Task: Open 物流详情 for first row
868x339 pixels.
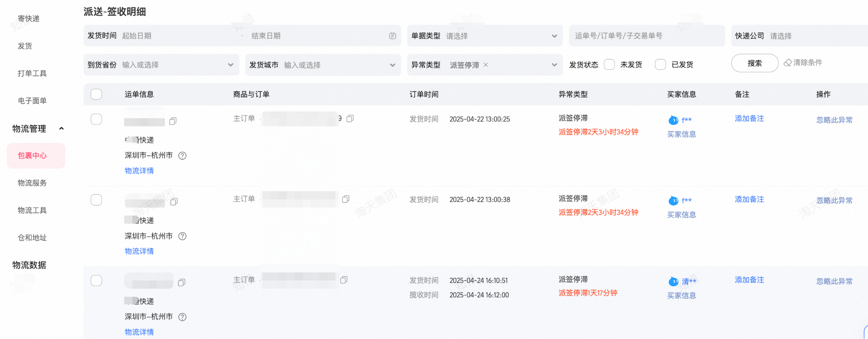Action: pyautogui.click(x=139, y=171)
